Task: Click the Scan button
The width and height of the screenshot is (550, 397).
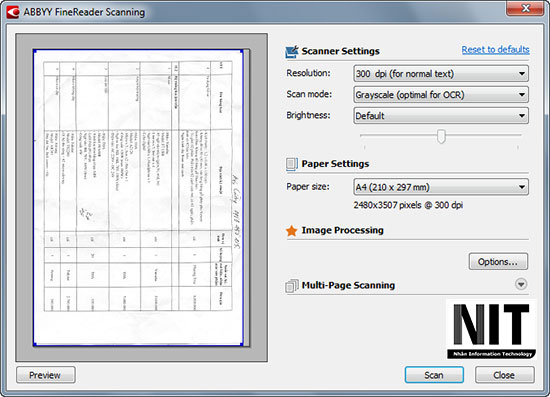Action: [434, 375]
